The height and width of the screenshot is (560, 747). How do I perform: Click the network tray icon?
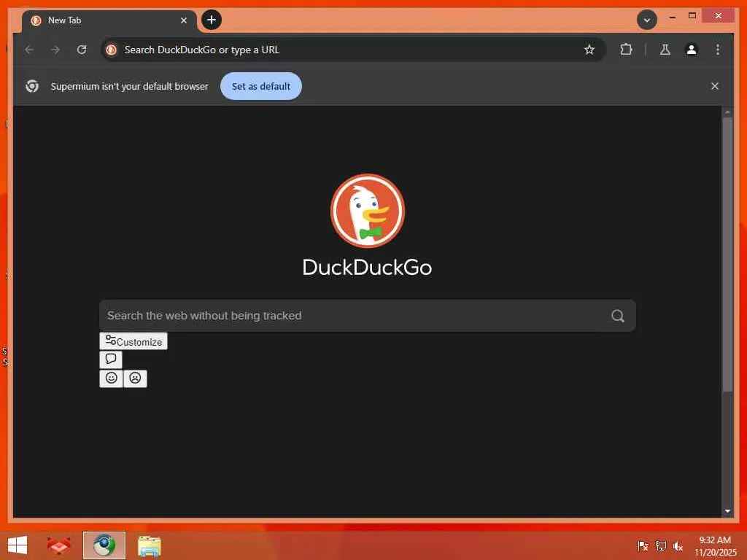pos(661,545)
